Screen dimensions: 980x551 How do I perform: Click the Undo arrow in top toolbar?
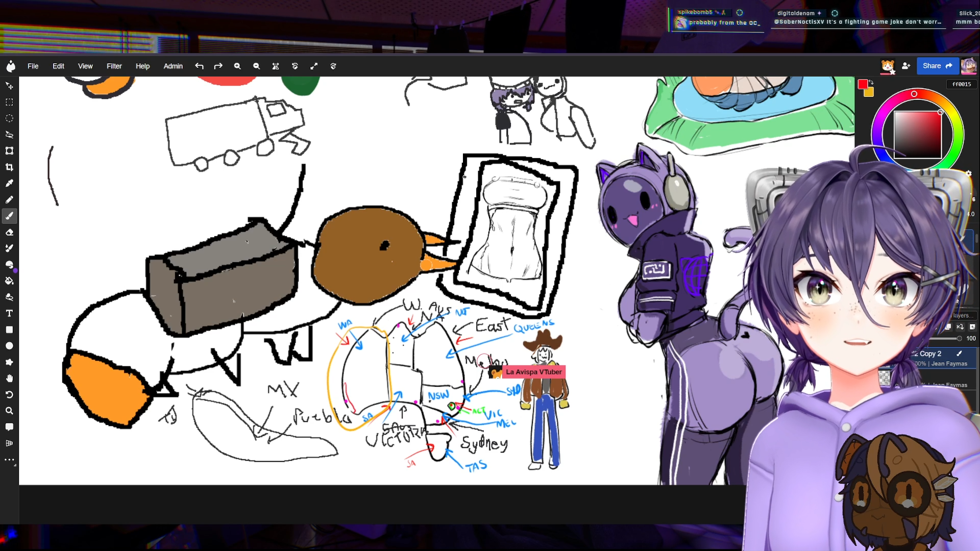pyautogui.click(x=199, y=66)
